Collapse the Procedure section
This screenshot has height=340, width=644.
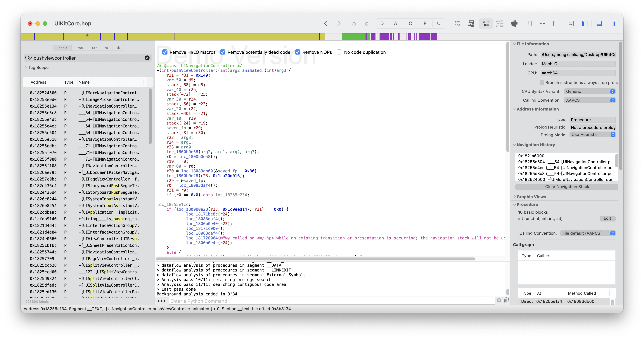coord(515,204)
